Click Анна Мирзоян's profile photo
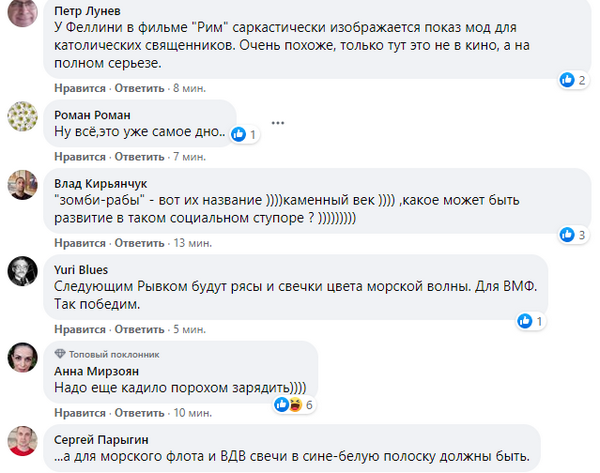 (23, 358)
